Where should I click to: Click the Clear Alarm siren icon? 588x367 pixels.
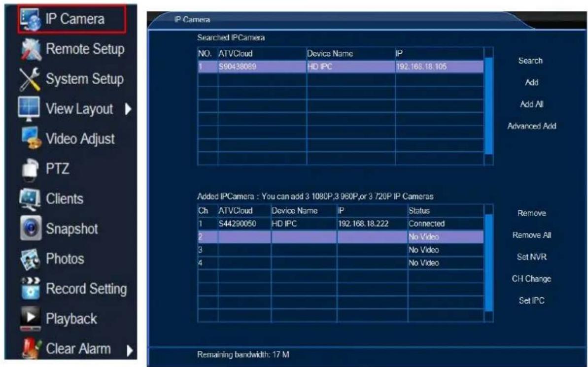coord(31,348)
